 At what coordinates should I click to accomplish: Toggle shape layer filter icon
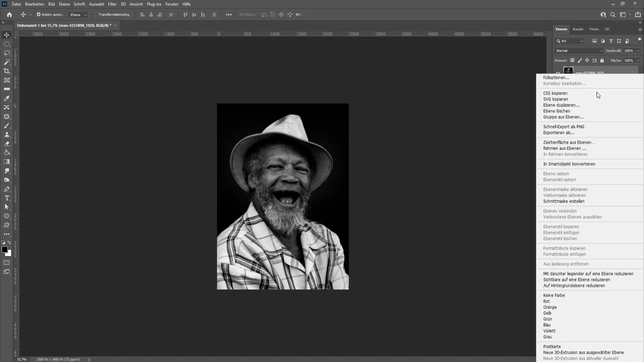(619, 41)
